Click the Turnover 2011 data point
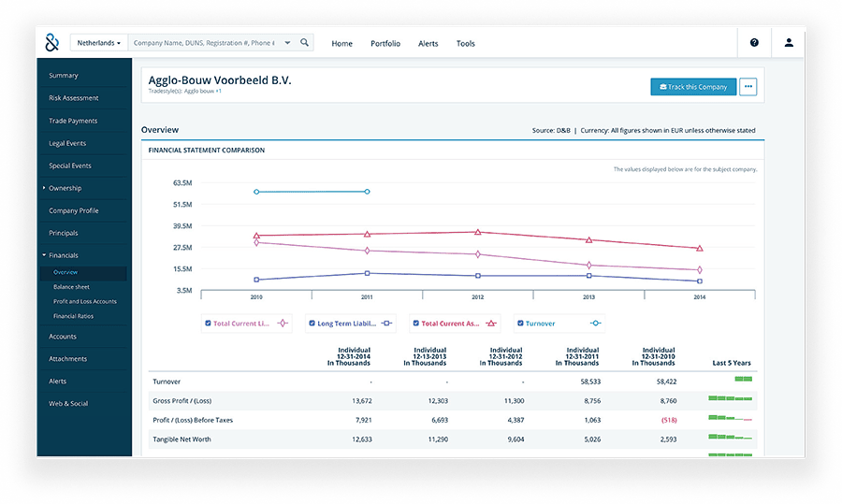Screen dimensions: 842x504 tap(368, 192)
